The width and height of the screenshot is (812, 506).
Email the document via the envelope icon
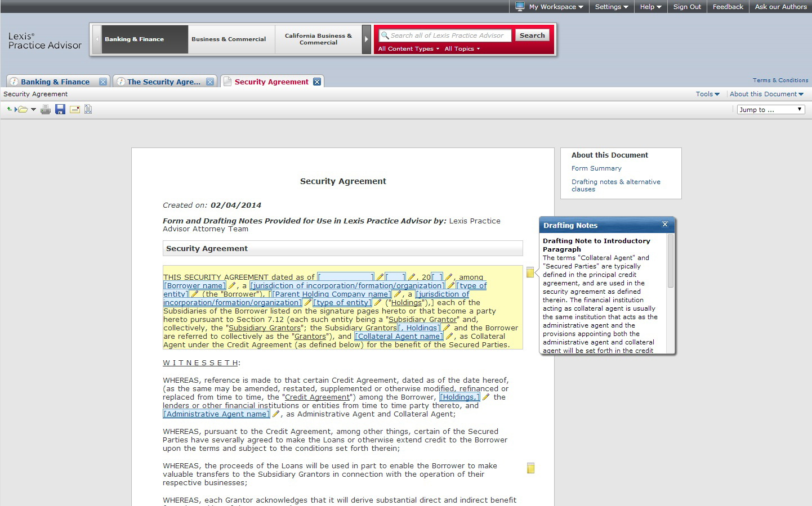[x=74, y=109]
